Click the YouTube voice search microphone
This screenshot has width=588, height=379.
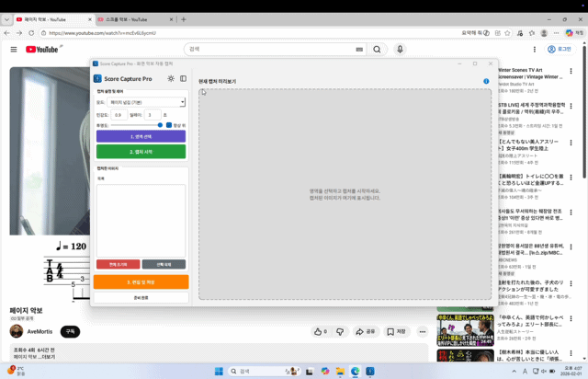(x=400, y=49)
